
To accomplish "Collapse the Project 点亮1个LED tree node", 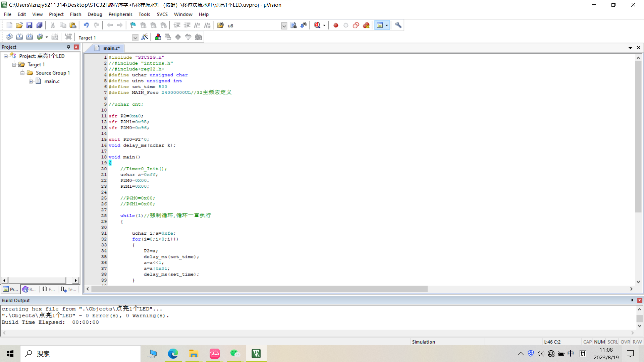I will tap(6, 56).
